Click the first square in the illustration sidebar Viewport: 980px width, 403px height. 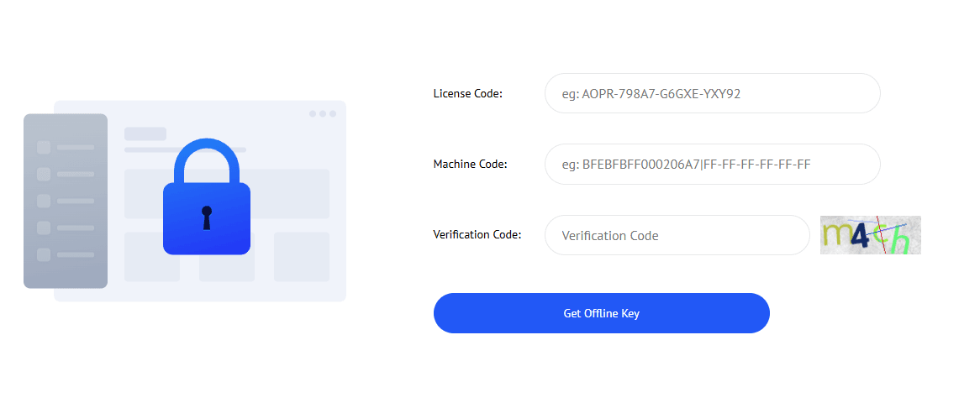pyautogui.click(x=44, y=147)
